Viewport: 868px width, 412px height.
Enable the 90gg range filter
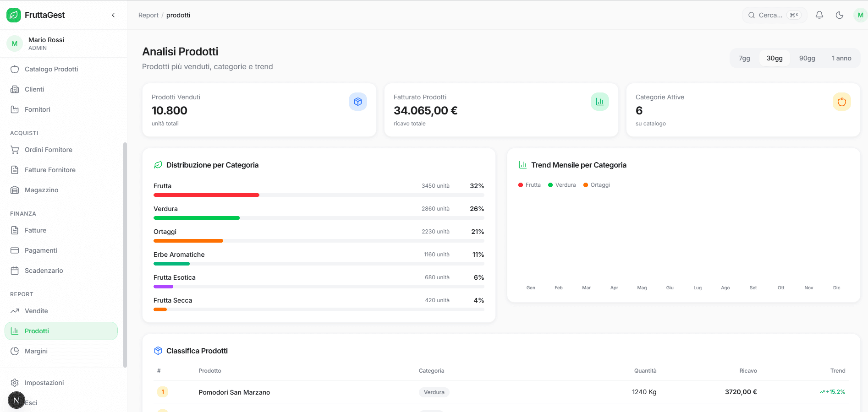(807, 58)
